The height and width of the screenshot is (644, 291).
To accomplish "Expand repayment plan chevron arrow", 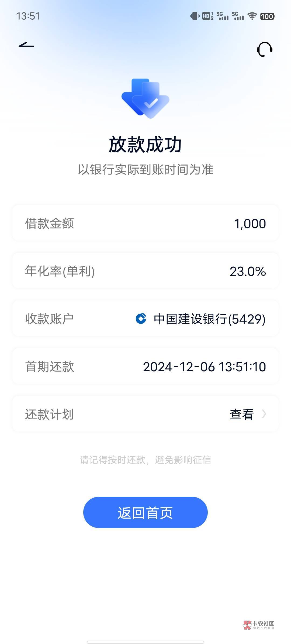I will pyautogui.click(x=264, y=414).
